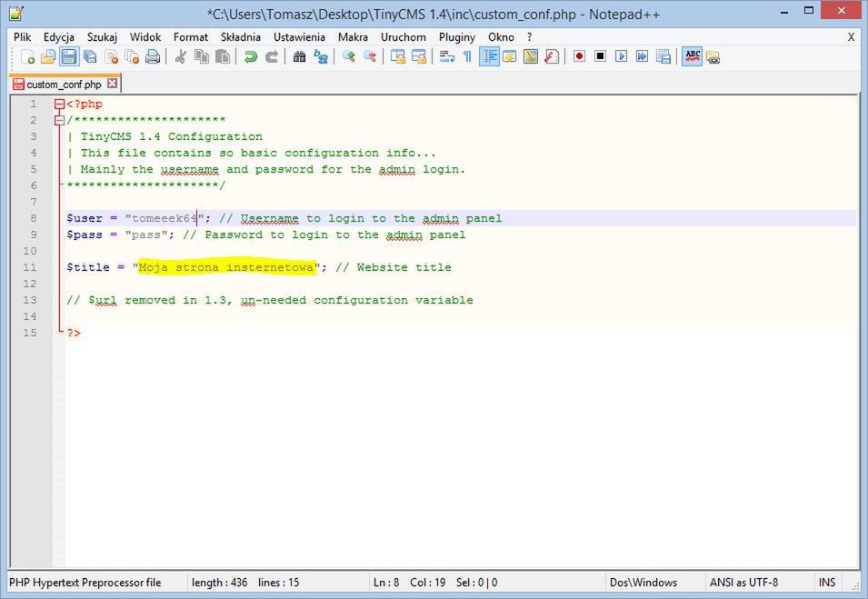The height and width of the screenshot is (599, 868).
Task: Open the Ustawienia menu
Action: [x=299, y=37]
